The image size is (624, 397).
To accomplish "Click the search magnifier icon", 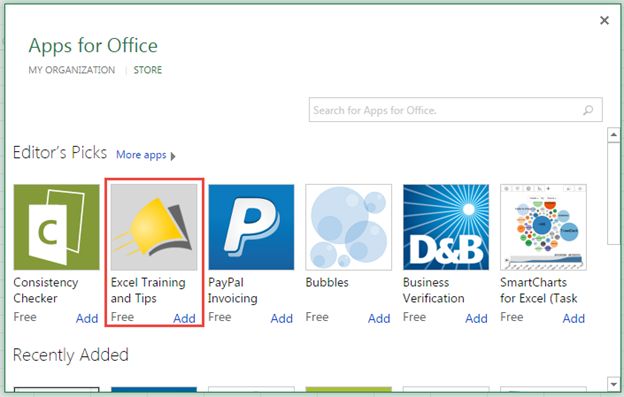I will (588, 110).
